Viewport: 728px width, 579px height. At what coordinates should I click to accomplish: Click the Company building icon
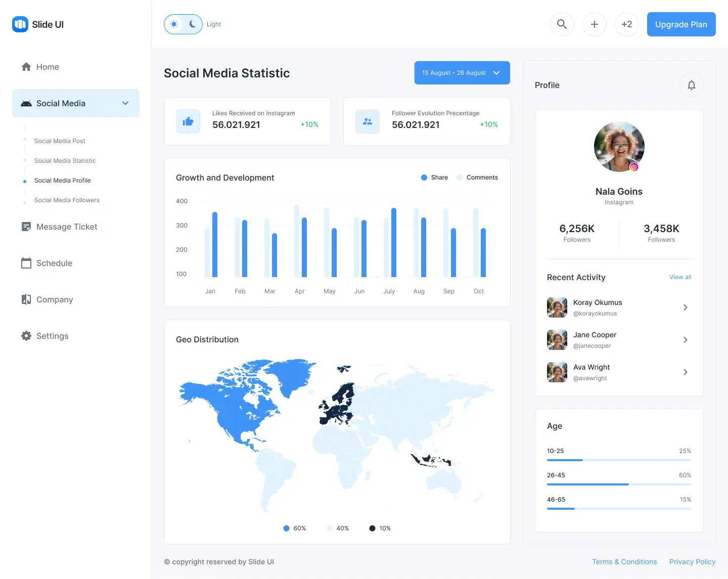pos(26,299)
